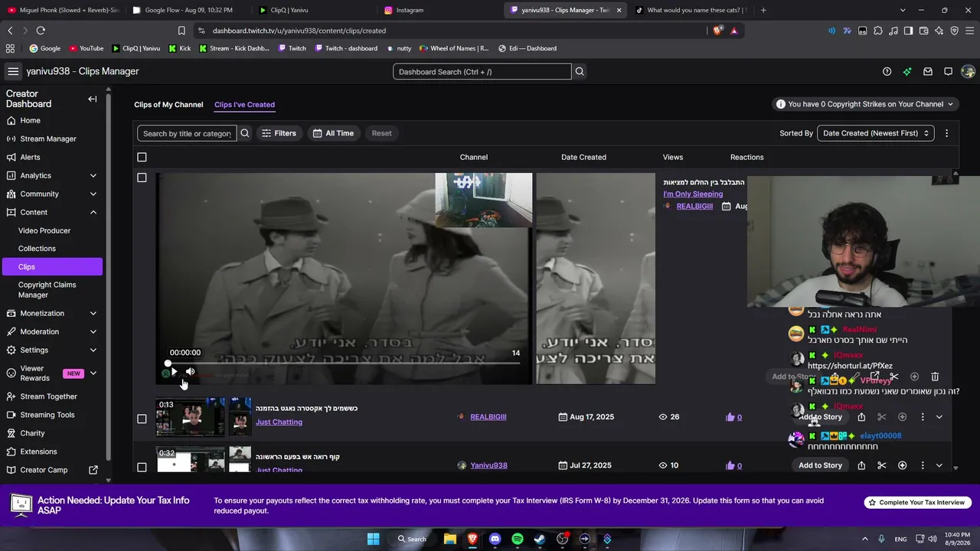The height and width of the screenshot is (551, 980).
Task: Select the Jul 27, 2025 clip checkbox
Action: (x=142, y=467)
